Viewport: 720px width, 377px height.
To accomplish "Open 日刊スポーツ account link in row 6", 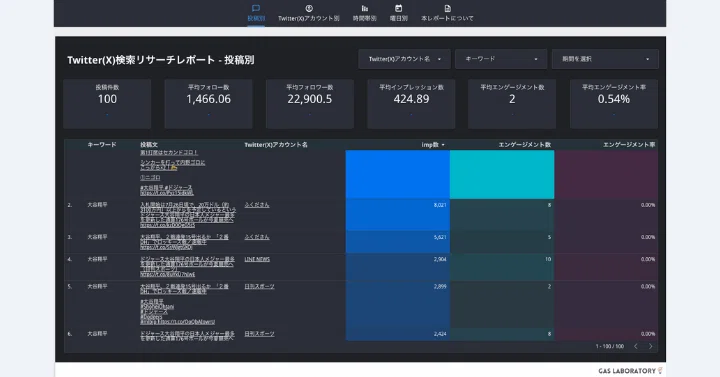I will pos(259,334).
